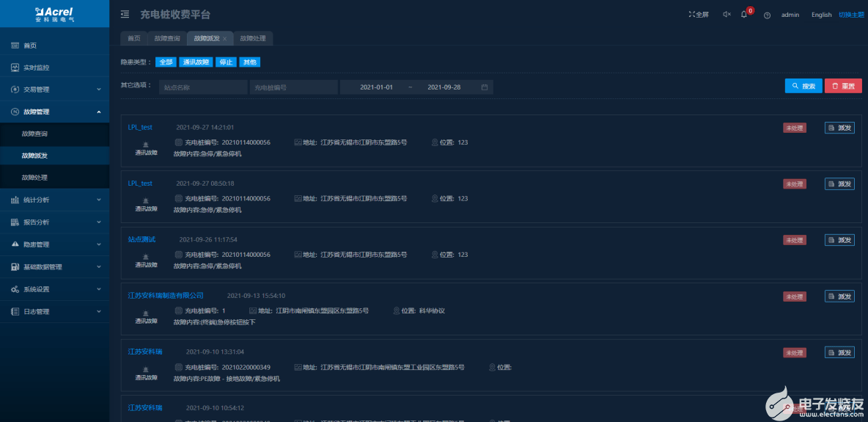
Task: Switch to the 首页 tab
Action: 134,38
